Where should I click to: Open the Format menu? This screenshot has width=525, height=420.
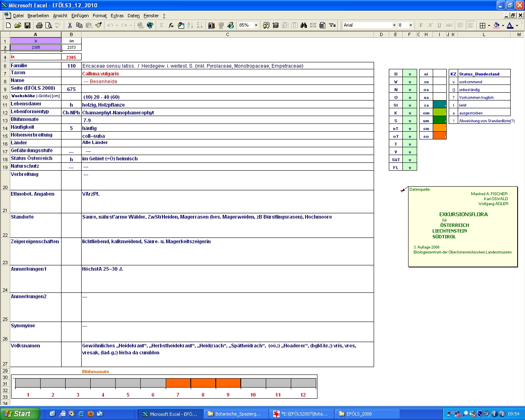(x=100, y=16)
